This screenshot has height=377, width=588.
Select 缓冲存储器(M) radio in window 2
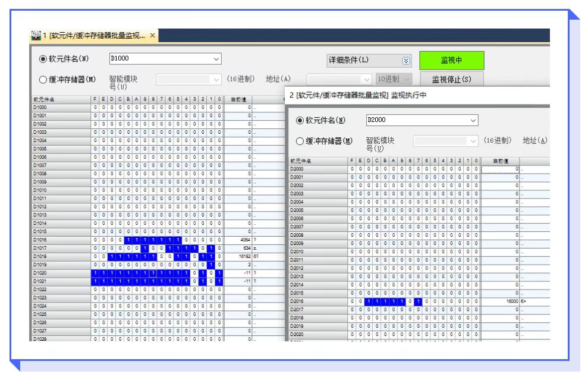(299, 141)
